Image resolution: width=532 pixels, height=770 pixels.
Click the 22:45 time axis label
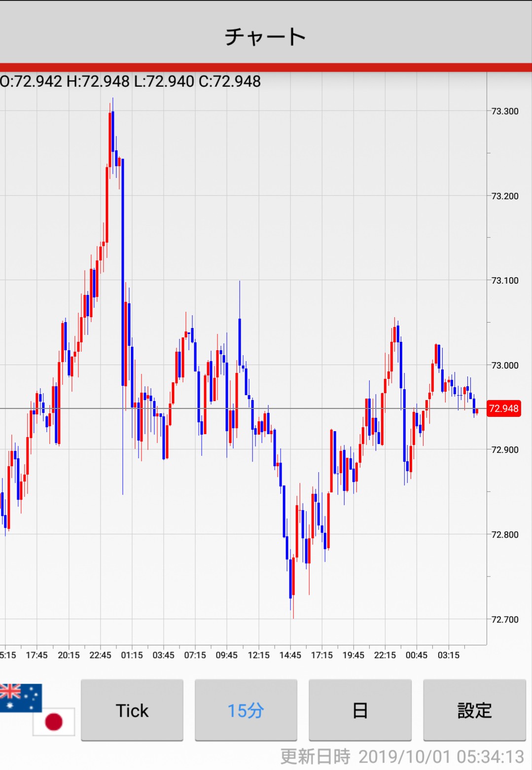click(100, 655)
